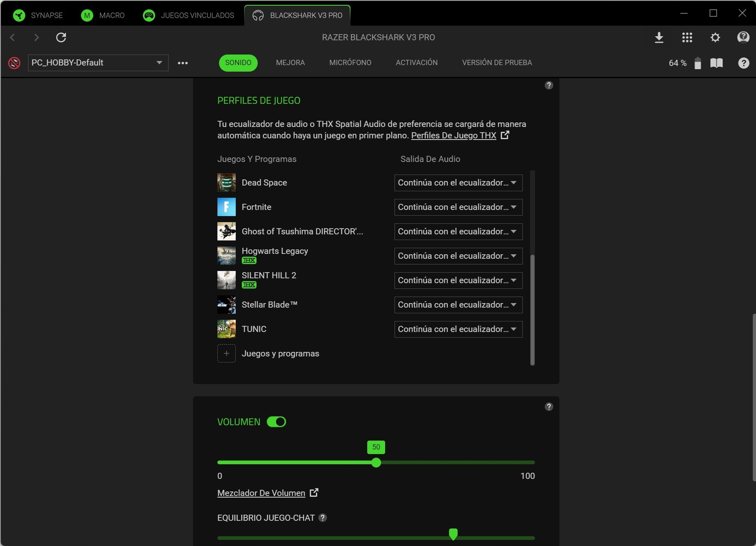Image resolution: width=756 pixels, height=546 pixels.
Task: Open the modules grid icon
Action: point(687,37)
